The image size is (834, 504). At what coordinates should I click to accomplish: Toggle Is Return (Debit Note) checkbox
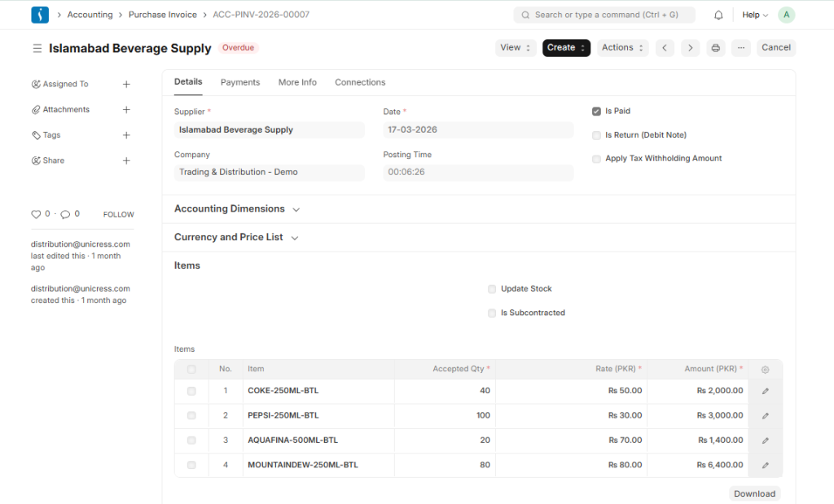click(x=596, y=136)
